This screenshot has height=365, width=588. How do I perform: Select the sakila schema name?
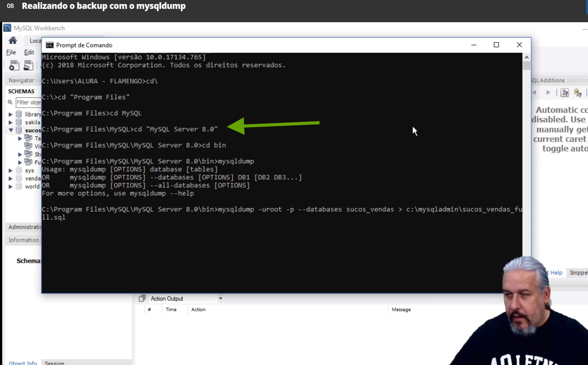(32, 122)
